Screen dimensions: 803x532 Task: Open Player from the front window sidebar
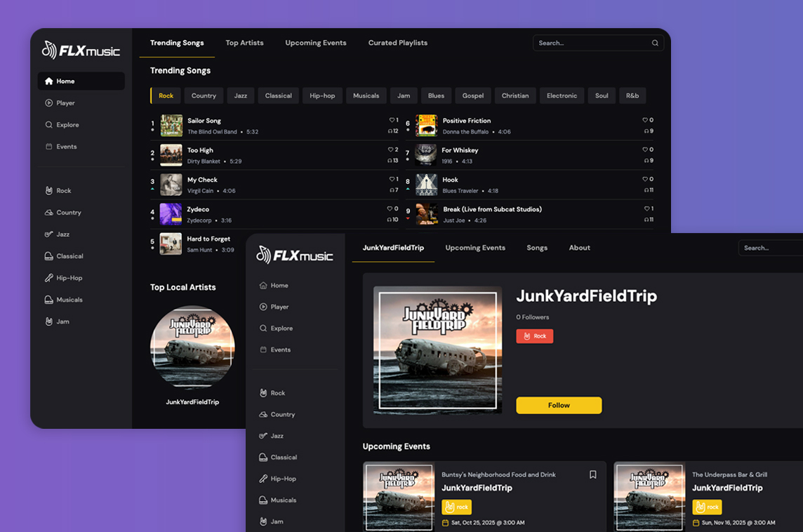[x=279, y=307]
